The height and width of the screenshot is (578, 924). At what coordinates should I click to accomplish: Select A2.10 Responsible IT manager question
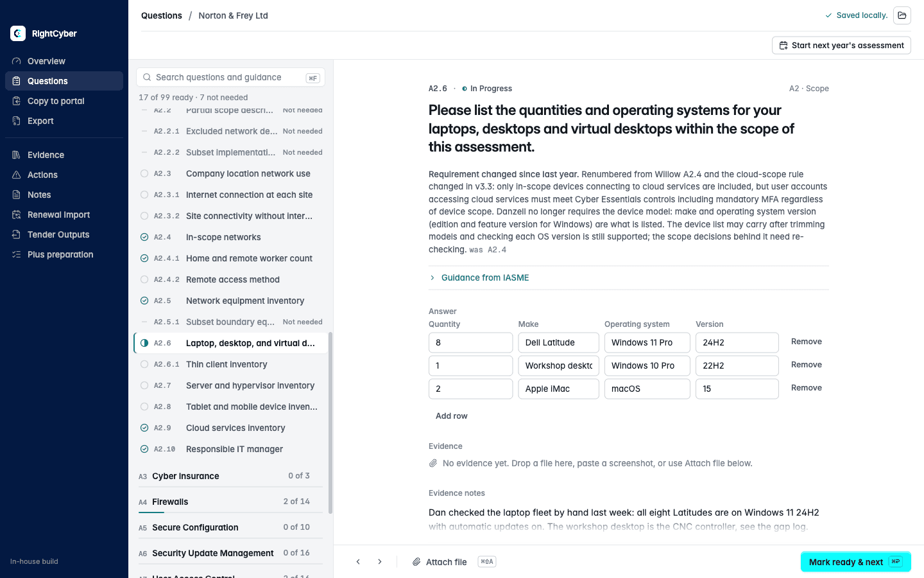[230, 449]
